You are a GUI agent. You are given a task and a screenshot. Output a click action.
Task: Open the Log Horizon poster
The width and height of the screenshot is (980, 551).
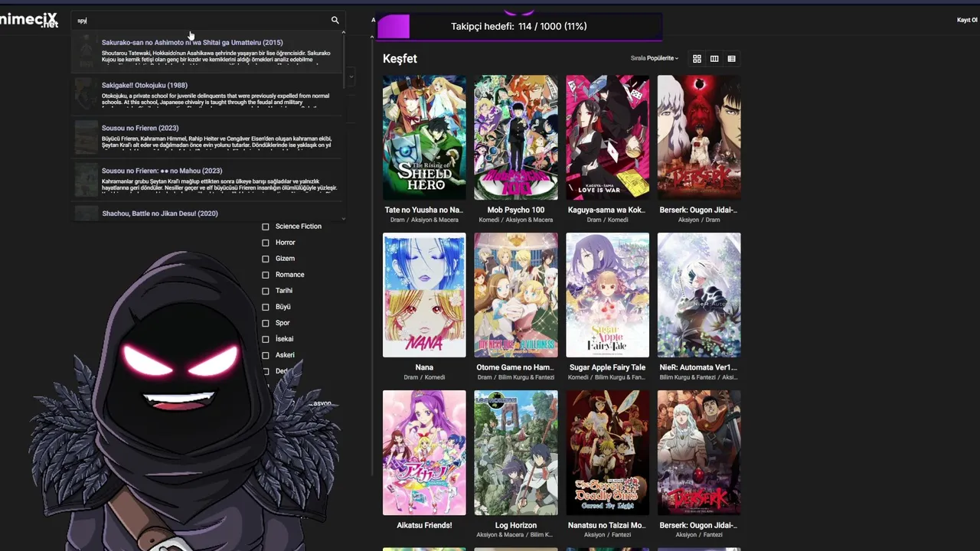point(516,452)
